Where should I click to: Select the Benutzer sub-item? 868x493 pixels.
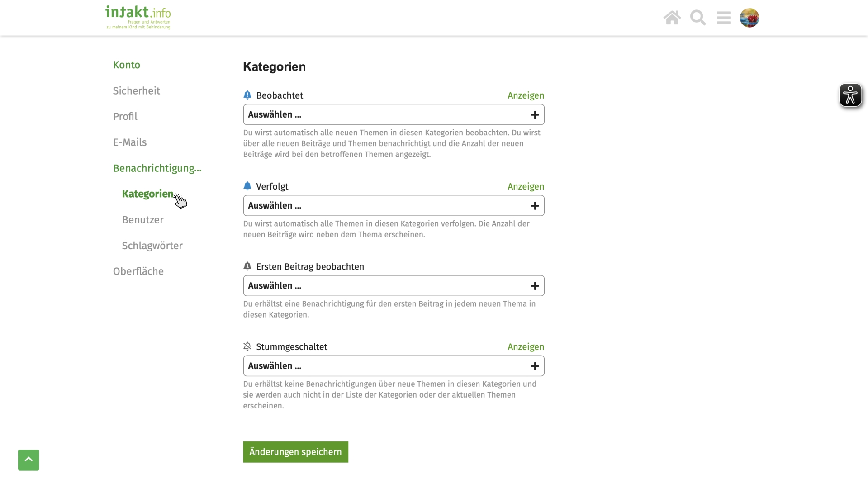point(143,220)
